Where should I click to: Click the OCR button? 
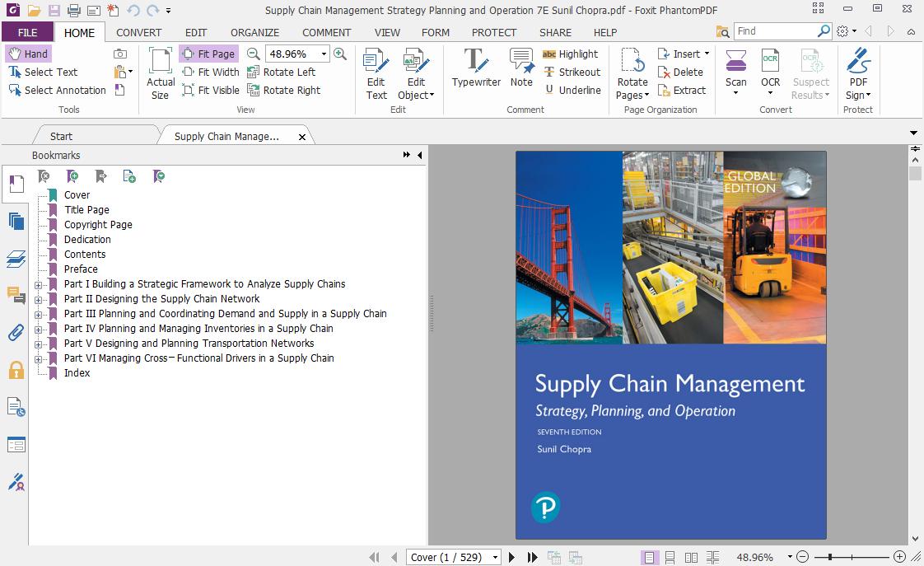(770, 72)
